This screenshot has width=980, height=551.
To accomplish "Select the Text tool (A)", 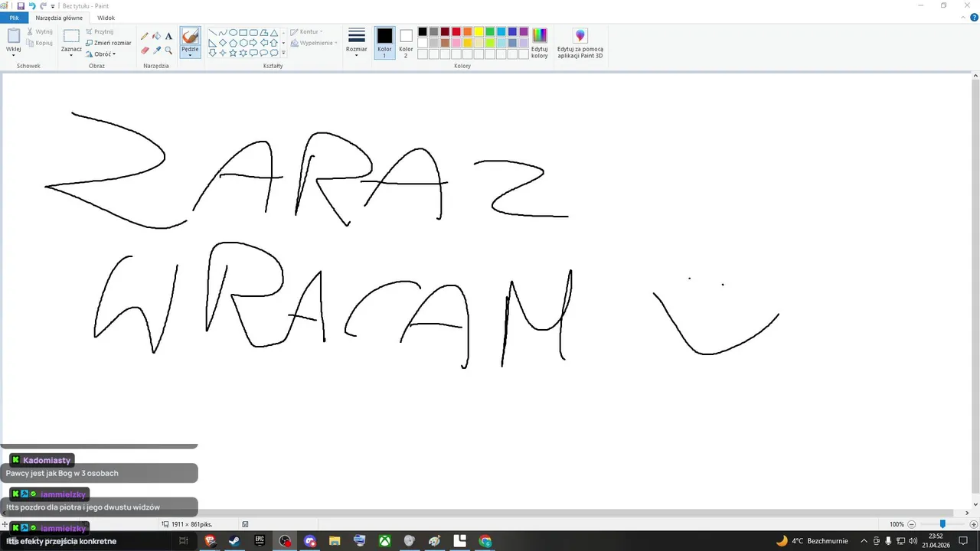I will [168, 36].
